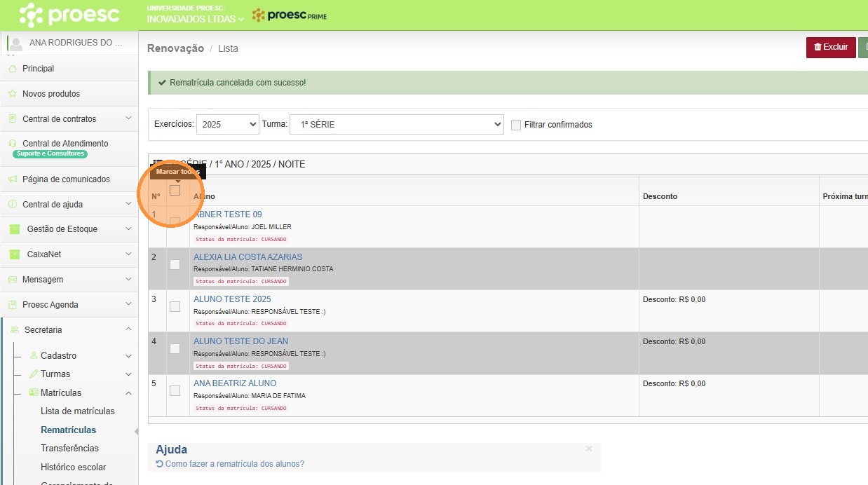
Task: Expand the Central de ajuda chevron
Action: [128, 205]
